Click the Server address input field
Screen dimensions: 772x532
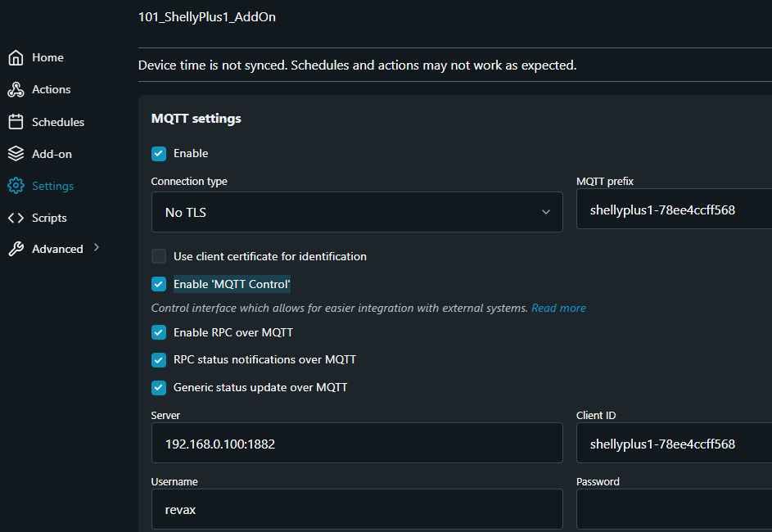pos(357,444)
